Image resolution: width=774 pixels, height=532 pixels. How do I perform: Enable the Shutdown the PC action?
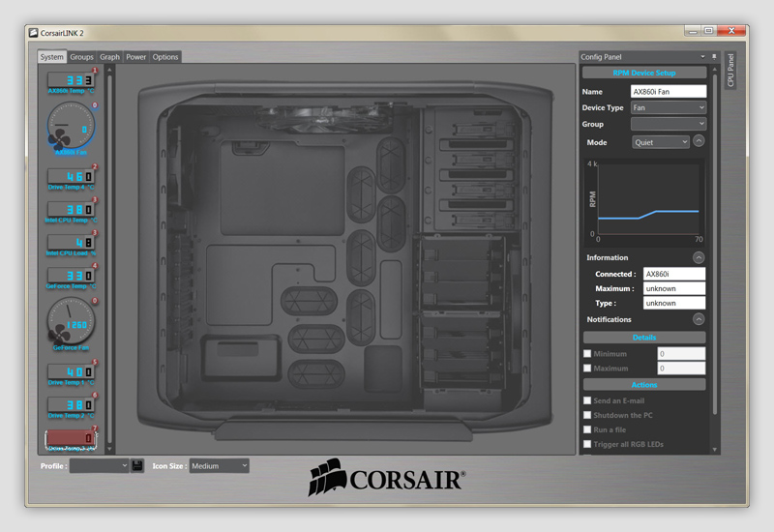(587, 415)
